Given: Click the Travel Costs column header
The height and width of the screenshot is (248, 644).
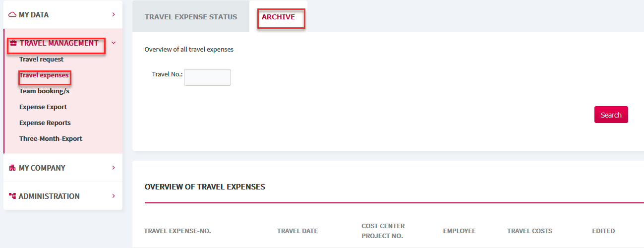Looking at the screenshot, I should coord(529,231).
